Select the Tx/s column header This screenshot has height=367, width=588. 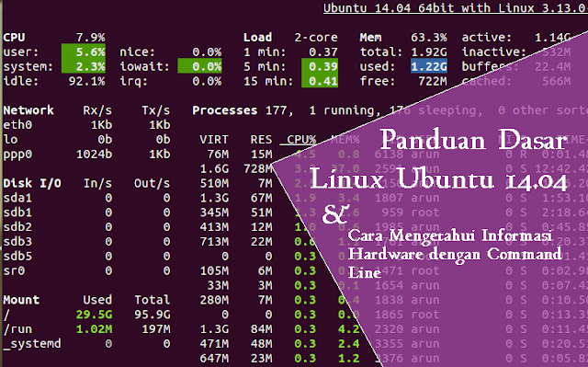pyautogui.click(x=155, y=110)
